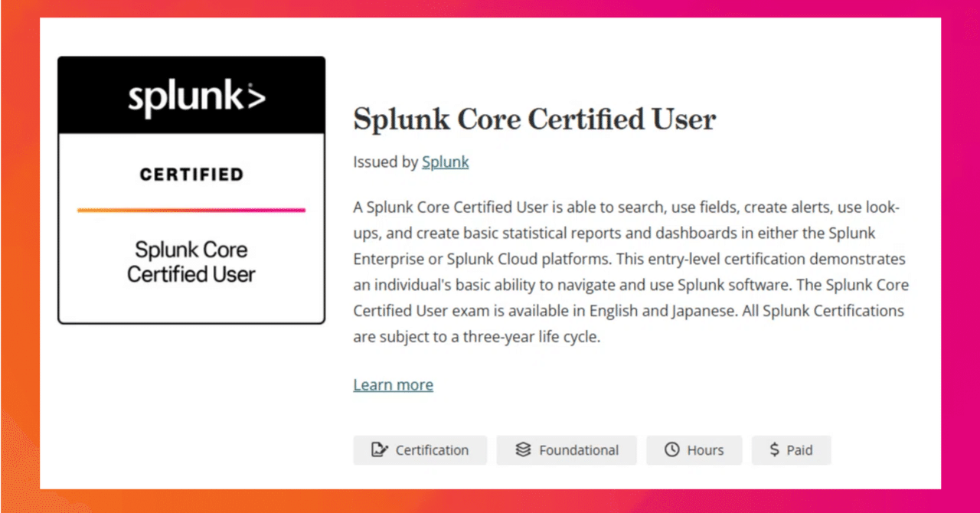The image size is (980, 513).
Task: Click the CERTIFIED text on the badge
Action: coord(191,174)
